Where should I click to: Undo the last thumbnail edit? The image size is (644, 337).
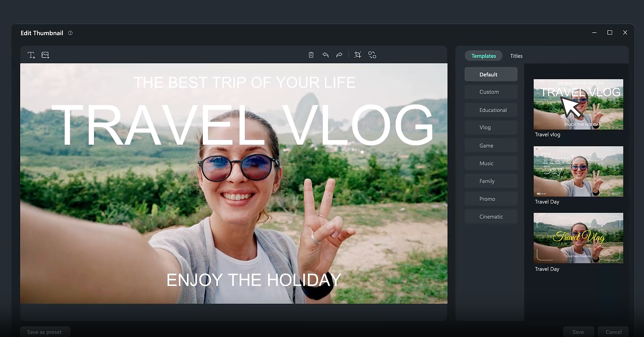tap(325, 55)
